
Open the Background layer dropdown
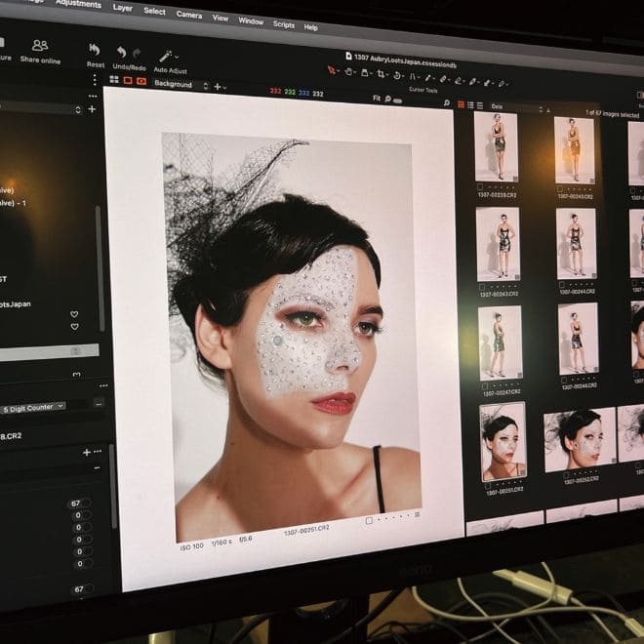click(x=180, y=85)
